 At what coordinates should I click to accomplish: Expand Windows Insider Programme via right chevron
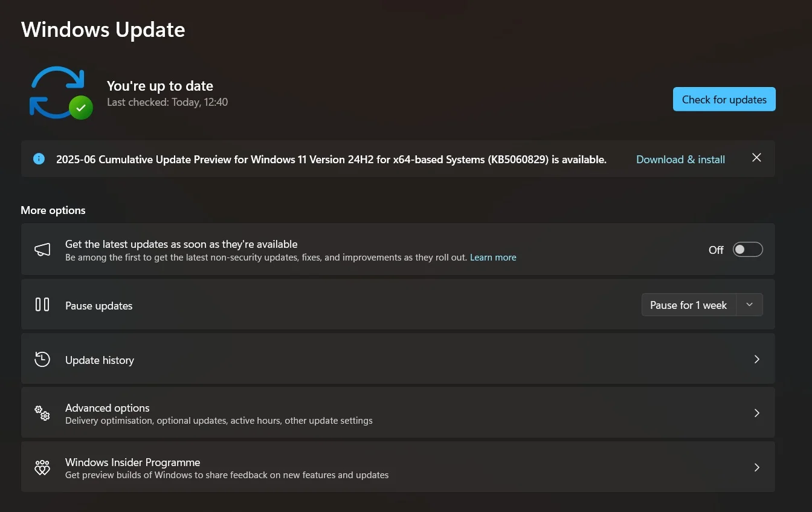pos(756,468)
